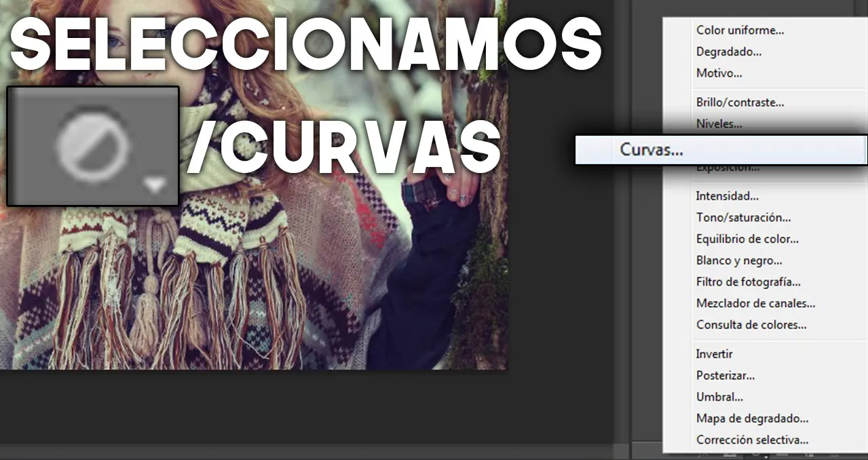Open the Tono/saturación adjustment
Screen dimensions: 868x460
coord(743,218)
